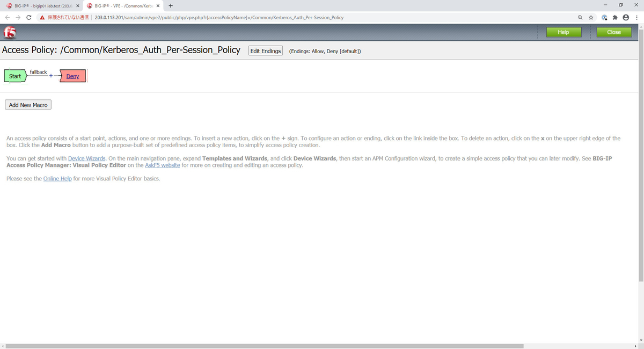Reload the page with refresh icon
Viewport: 644px width, 349px height.
29,17
